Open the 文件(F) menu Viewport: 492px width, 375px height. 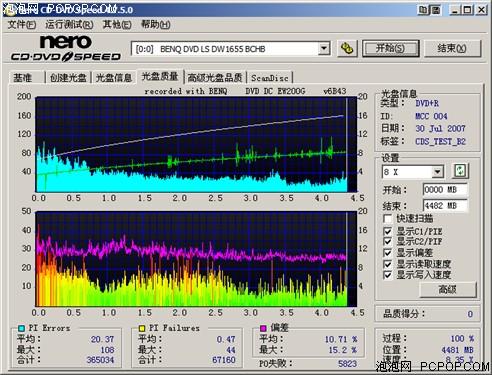(22, 25)
